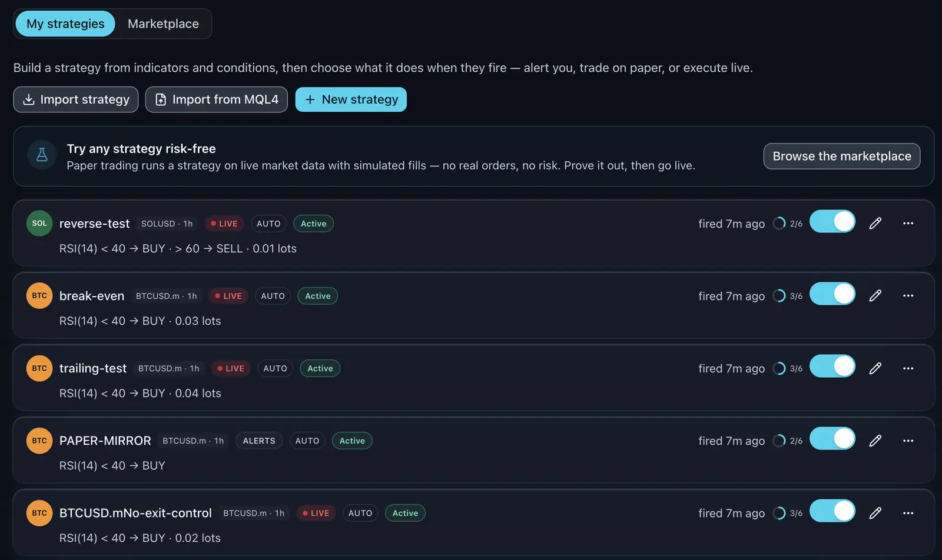Click the BTC coin icon for PAPER-MIRROR
The image size is (942, 560).
[39, 441]
